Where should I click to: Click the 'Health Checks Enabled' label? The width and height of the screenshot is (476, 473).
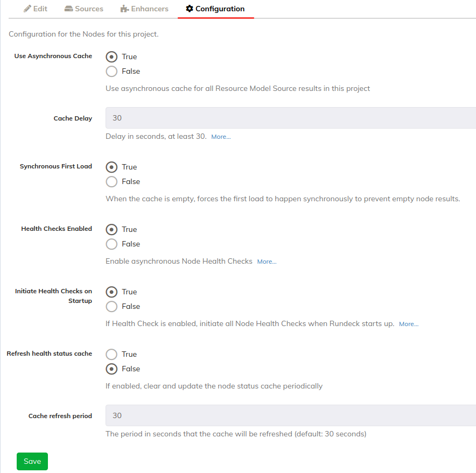pos(57,229)
